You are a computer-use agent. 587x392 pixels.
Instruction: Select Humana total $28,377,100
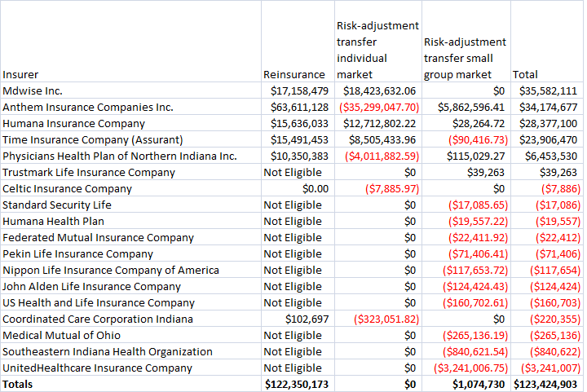click(546, 123)
